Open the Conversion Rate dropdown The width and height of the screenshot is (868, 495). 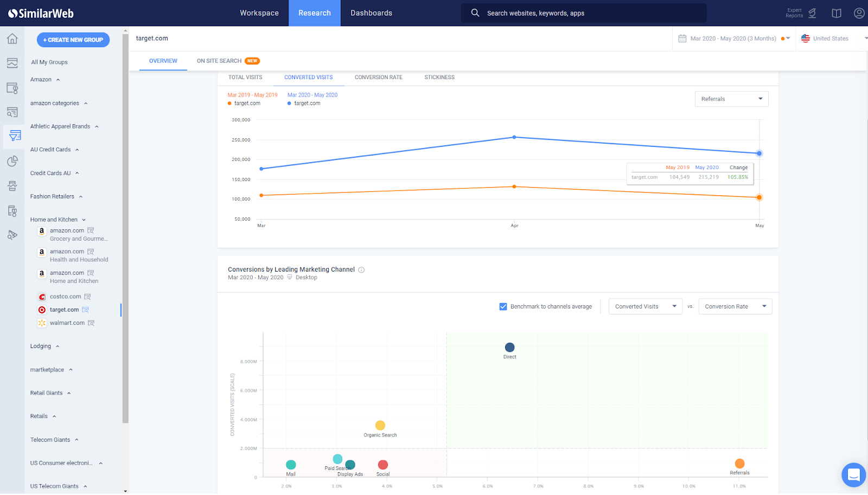point(735,307)
